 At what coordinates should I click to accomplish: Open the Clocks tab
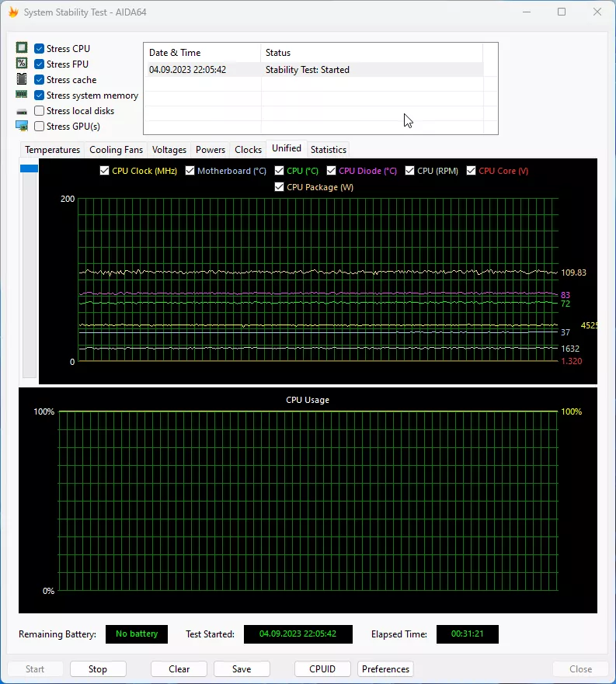click(248, 150)
